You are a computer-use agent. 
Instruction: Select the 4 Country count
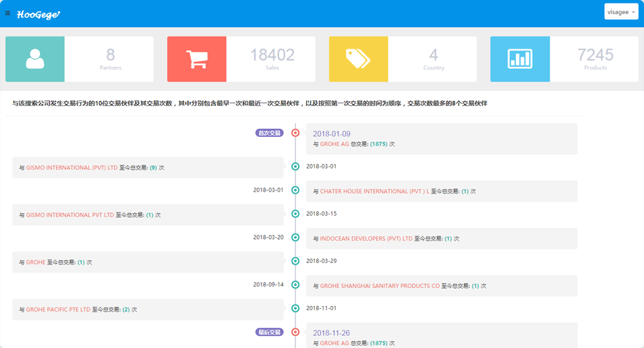pyautogui.click(x=434, y=55)
